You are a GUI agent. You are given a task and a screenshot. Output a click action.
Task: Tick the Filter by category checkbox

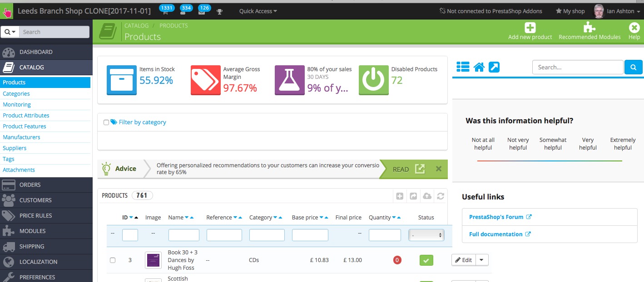click(106, 122)
